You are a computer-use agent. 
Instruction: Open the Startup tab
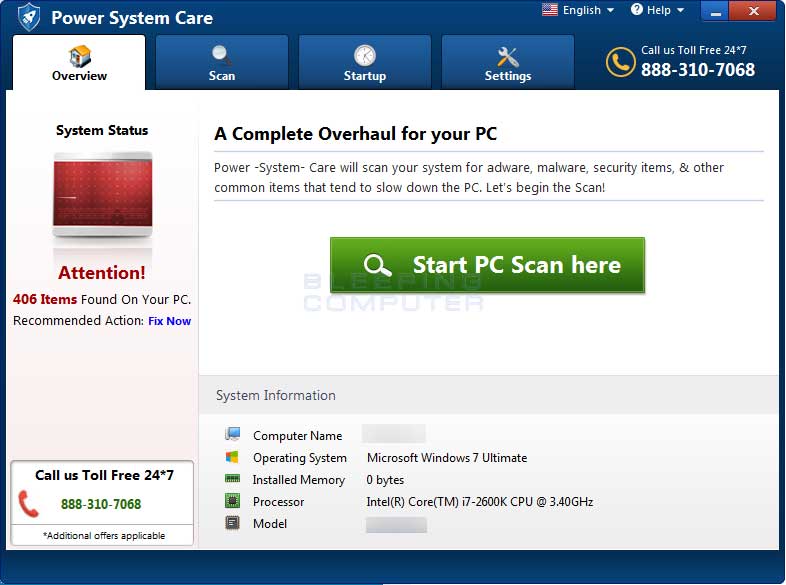click(x=365, y=63)
